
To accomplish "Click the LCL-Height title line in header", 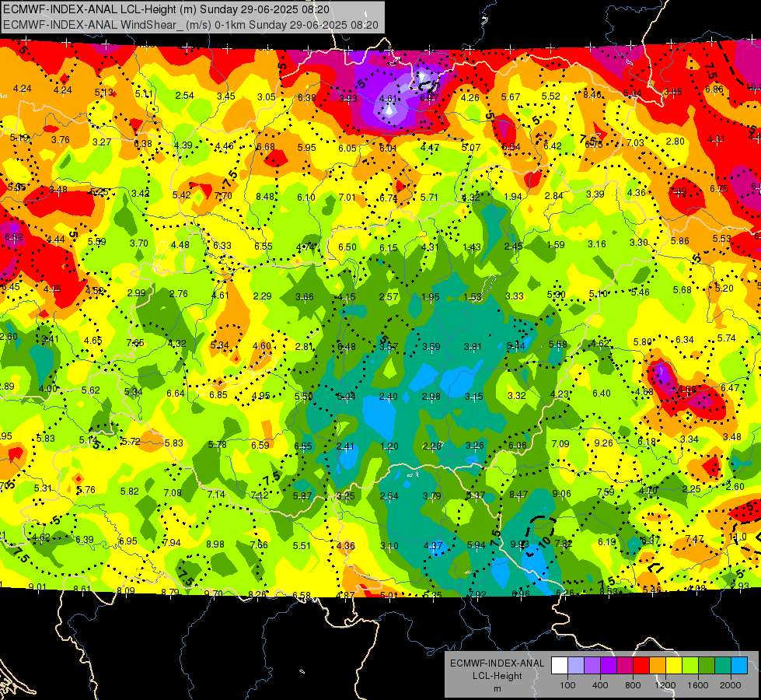I will pyautogui.click(x=166, y=9).
